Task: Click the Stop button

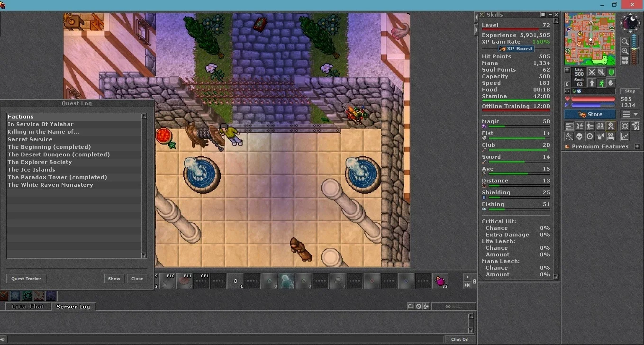Action: (630, 91)
